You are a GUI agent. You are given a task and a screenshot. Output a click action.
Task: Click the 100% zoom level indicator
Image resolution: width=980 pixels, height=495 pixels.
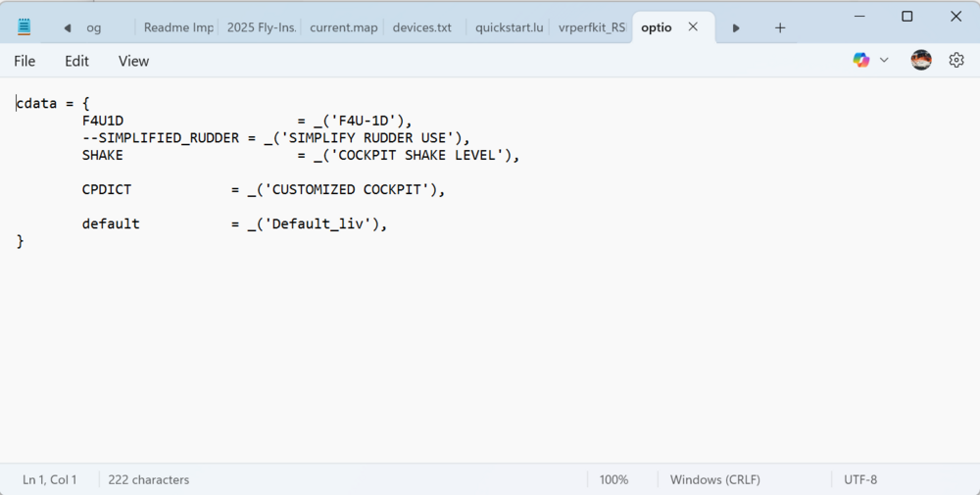click(613, 479)
